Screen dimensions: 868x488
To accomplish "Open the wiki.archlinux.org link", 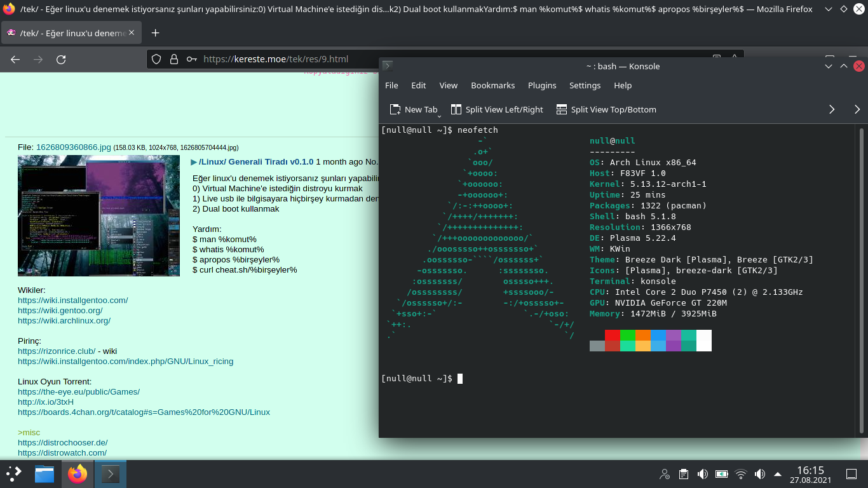I will (x=64, y=320).
